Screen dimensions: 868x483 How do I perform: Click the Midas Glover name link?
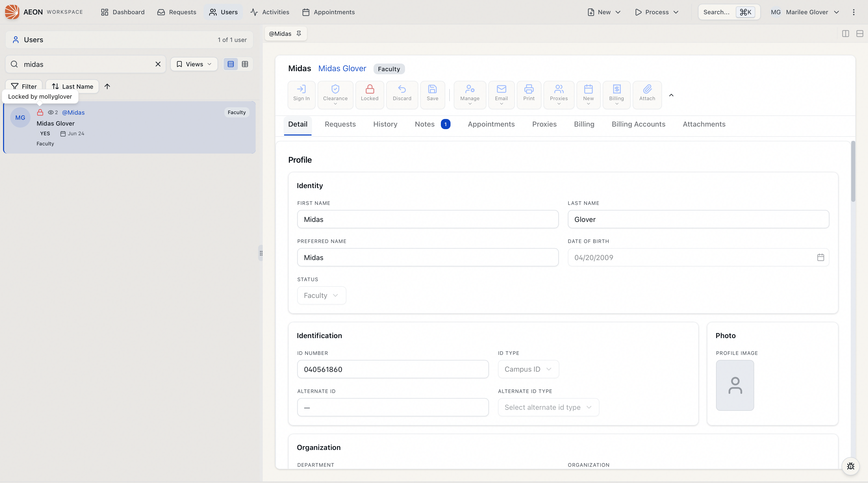(342, 68)
